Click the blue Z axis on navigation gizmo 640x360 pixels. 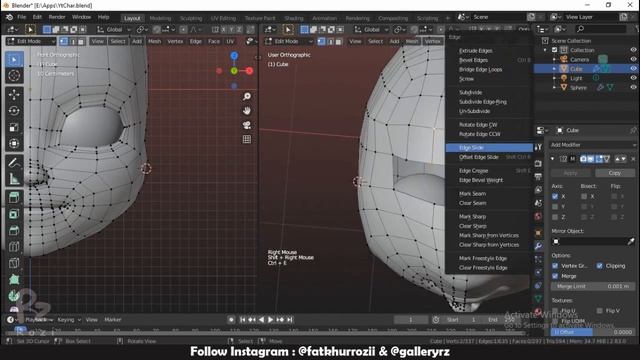pyautogui.click(x=234, y=56)
